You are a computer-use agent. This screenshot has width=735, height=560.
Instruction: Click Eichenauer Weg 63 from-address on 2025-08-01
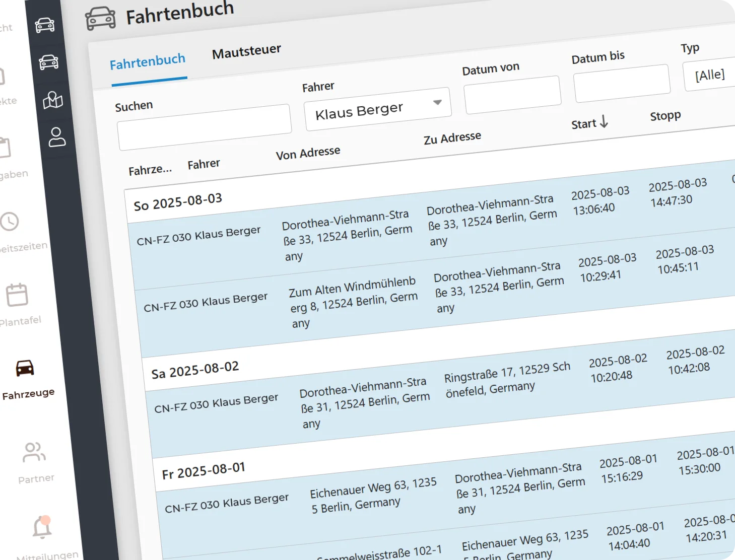coord(373,495)
